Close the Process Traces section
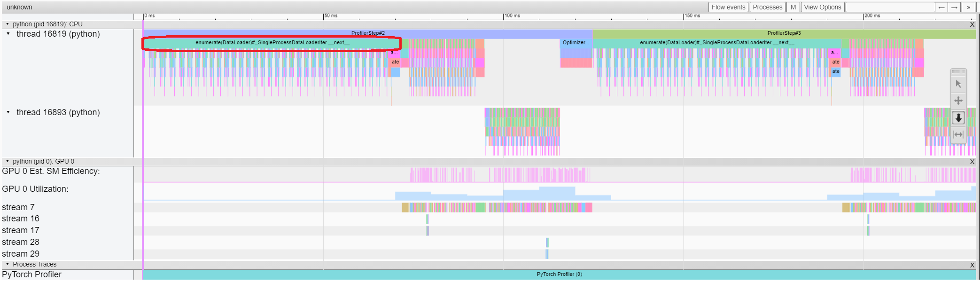The image size is (980, 282). point(972,265)
